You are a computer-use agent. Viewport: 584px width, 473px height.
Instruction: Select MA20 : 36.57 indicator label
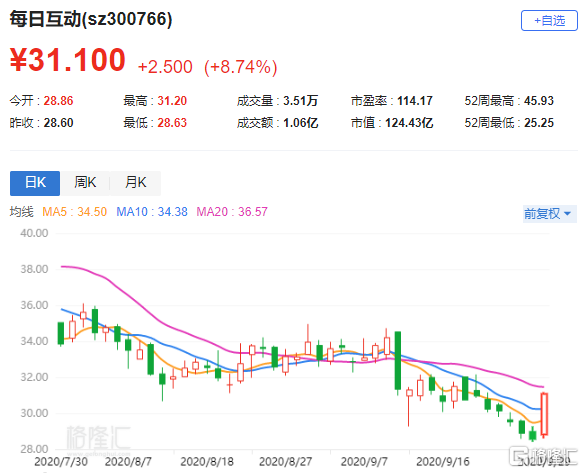(x=232, y=212)
